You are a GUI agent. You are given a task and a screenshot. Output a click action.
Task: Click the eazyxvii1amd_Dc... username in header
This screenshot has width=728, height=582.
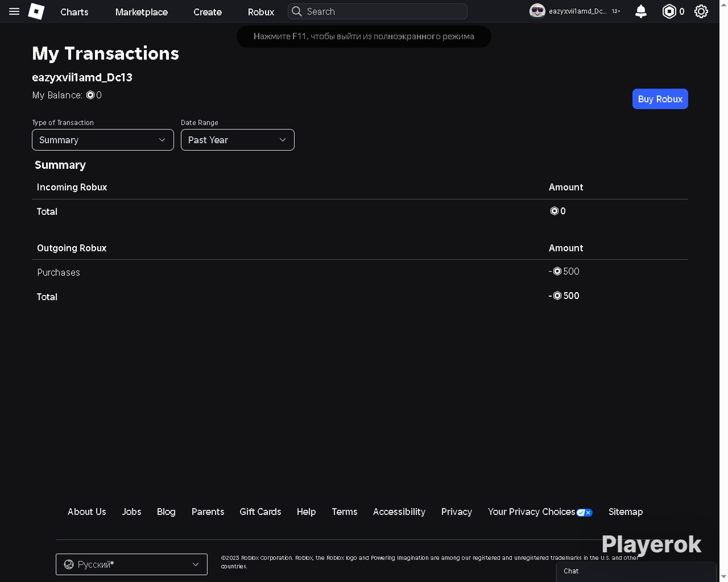[x=577, y=12]
